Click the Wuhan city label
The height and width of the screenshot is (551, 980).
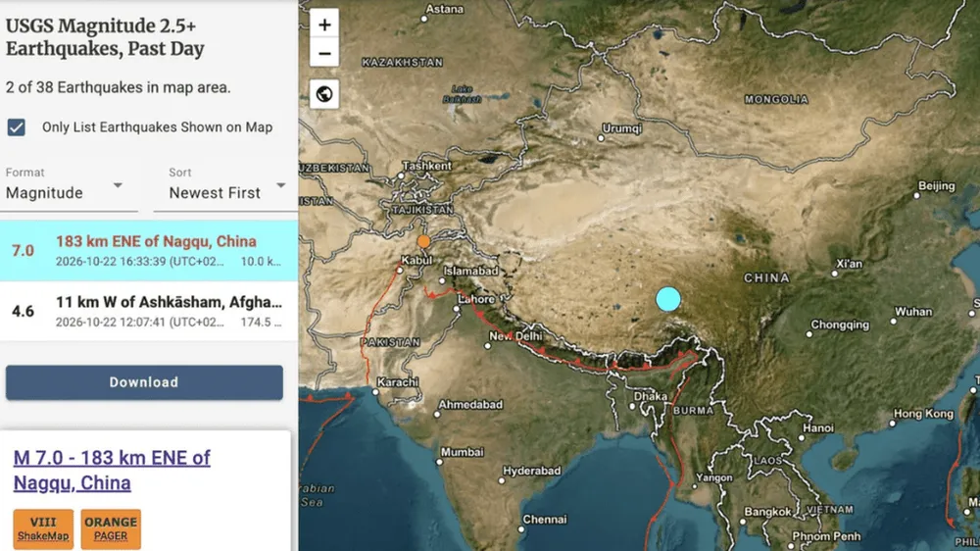(913, 312)
